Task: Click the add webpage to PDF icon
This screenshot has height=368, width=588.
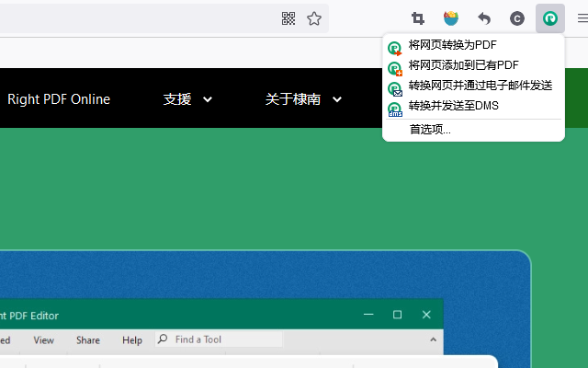Action: (x=395, y=69)
